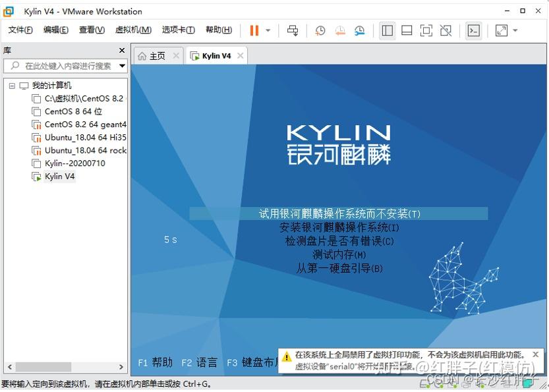Switch to the Kylin V4 tab
This screenshot has height=392, width=549.
tap(216, 56)
